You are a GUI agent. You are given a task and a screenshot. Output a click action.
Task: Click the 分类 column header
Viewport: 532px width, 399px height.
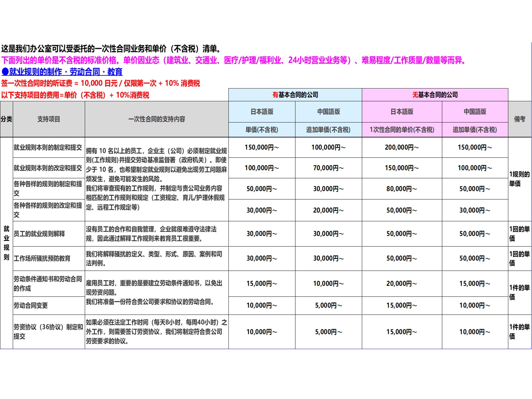coord(6,119)
